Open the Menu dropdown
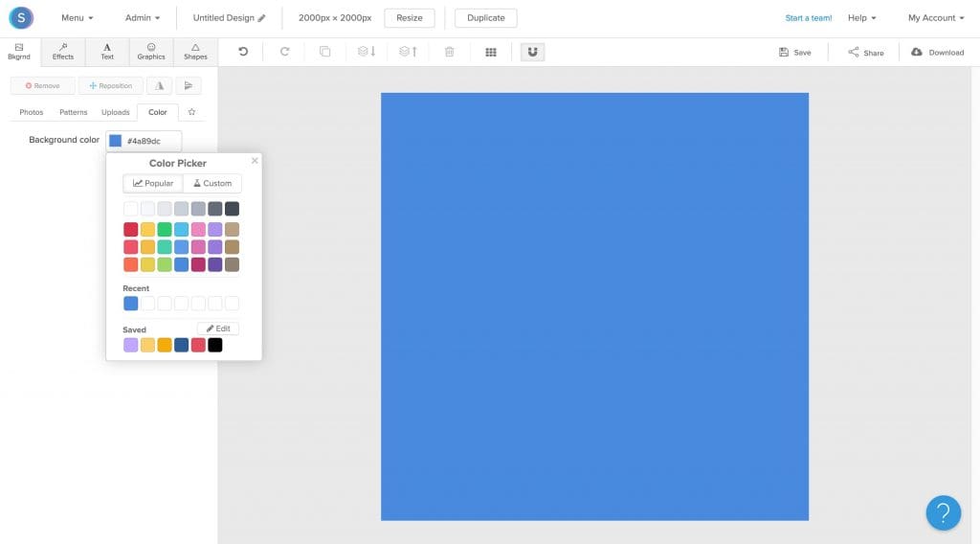980x544 pixels. click(x=77, y=18)
